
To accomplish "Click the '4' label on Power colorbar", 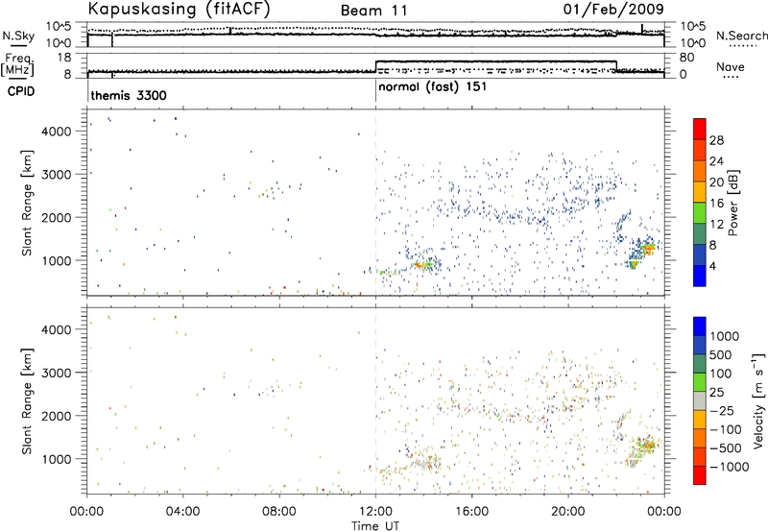I will click(712, 267).
